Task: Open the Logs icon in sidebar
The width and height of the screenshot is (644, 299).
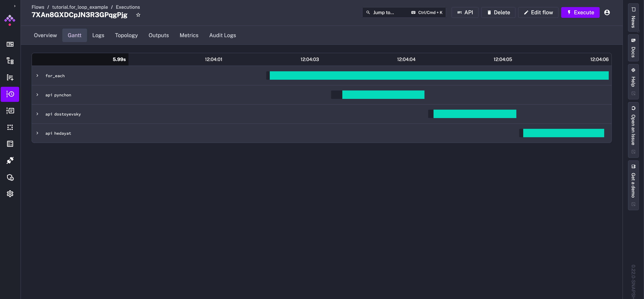Action: tap(10, 111)
